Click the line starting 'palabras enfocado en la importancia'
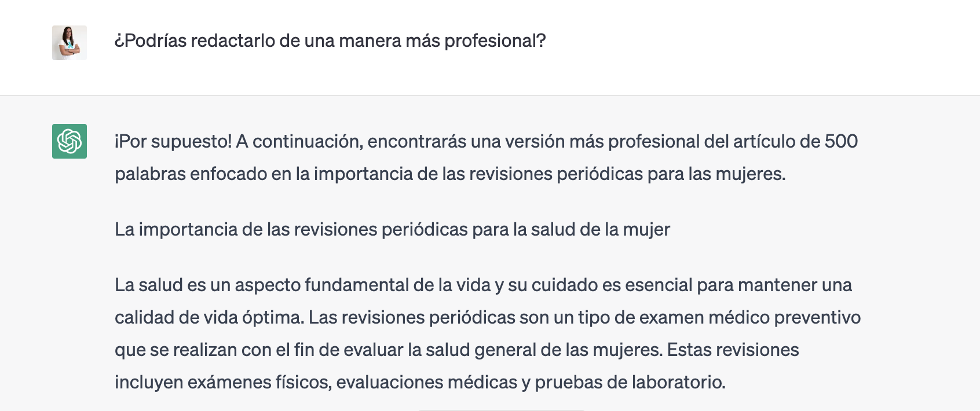Screen dimensions: 980x411 pos(450,174)
